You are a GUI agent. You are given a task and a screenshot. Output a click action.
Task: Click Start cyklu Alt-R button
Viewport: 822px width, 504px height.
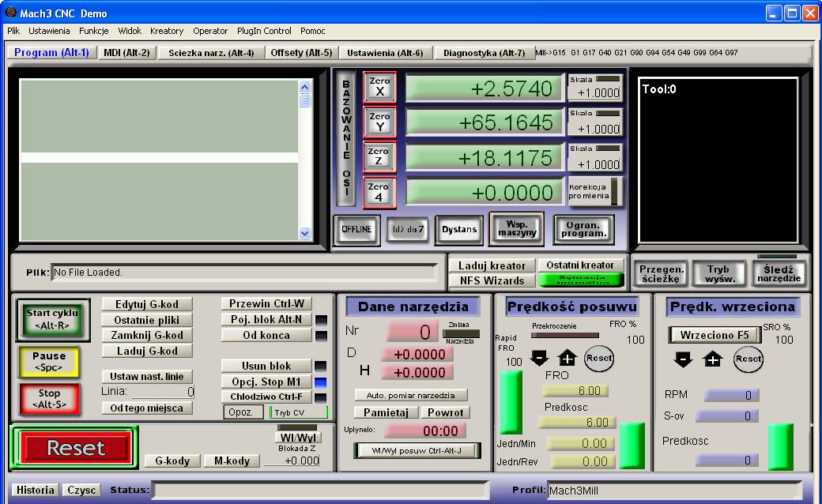click(x=52, y=320)
